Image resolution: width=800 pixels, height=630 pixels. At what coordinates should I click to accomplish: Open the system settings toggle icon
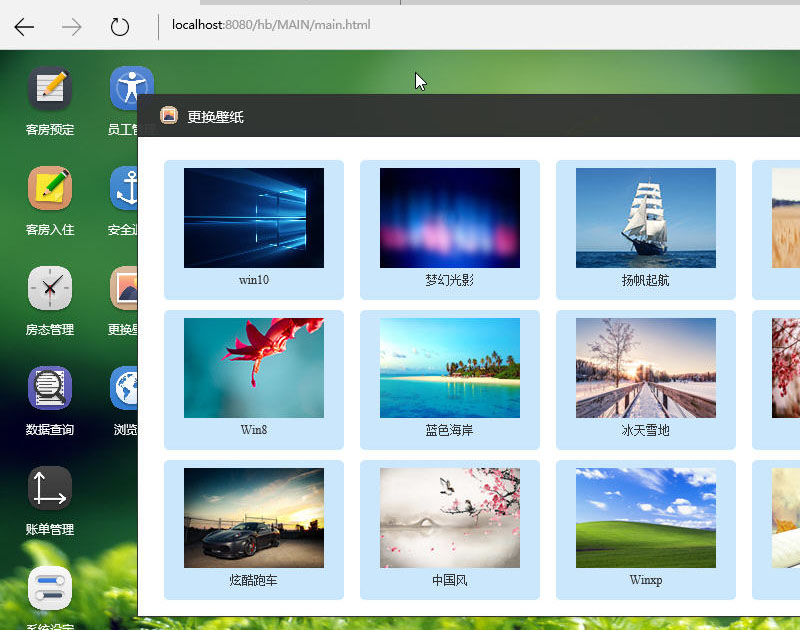click(50, 588)
